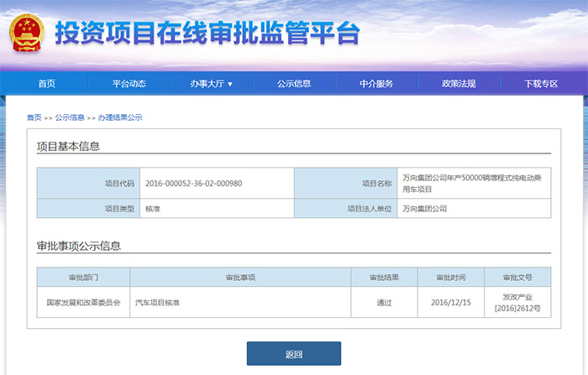
Task: Select project code 2016-000052-36-02-000980
Action: [x=194, y=184]
